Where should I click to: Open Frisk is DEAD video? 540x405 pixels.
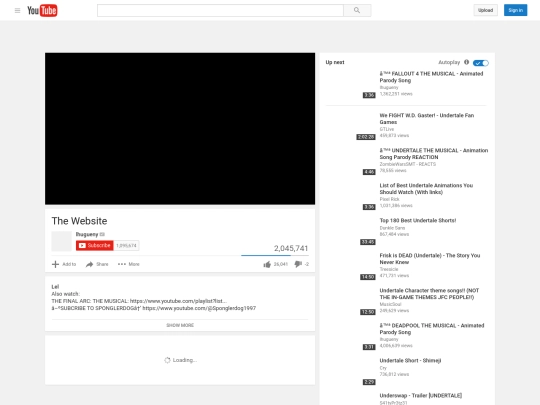click(430, 259)
